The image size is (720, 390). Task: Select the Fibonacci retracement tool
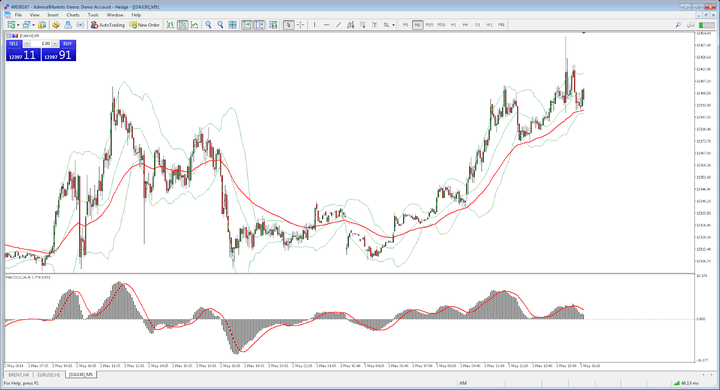coord(363,25)
